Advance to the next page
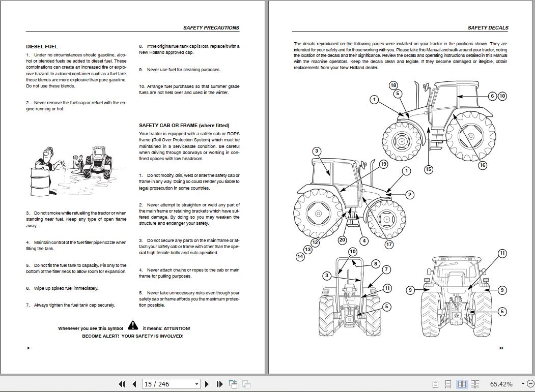This screenshot has width=535, height=392. coord(207,384)
